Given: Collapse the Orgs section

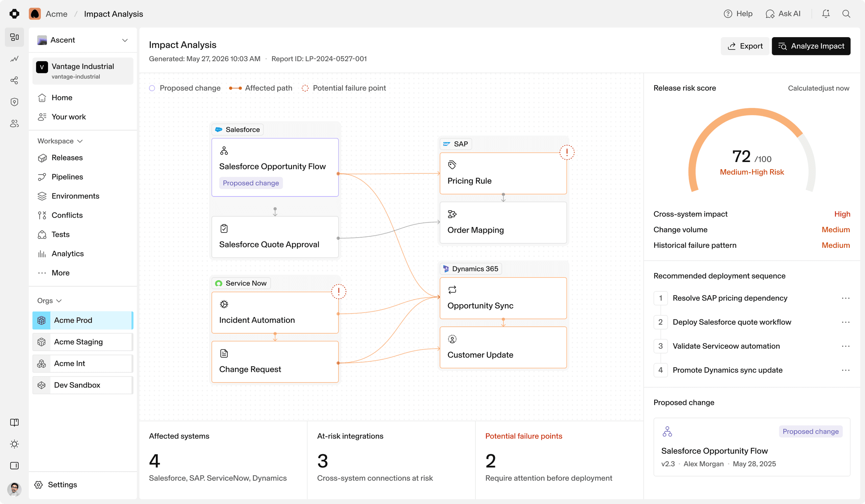Looking at the screenshot, I should 49,301.
